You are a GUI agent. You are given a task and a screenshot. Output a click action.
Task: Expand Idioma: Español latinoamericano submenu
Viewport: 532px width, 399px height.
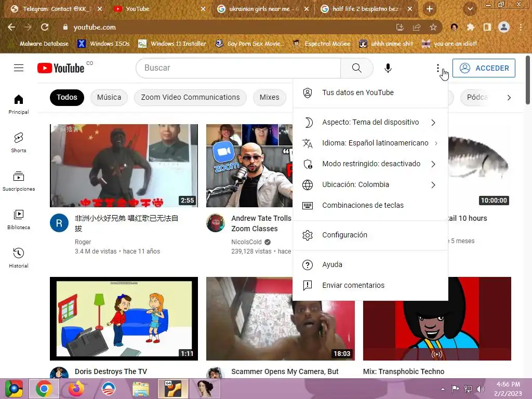[x=370, y=143]
